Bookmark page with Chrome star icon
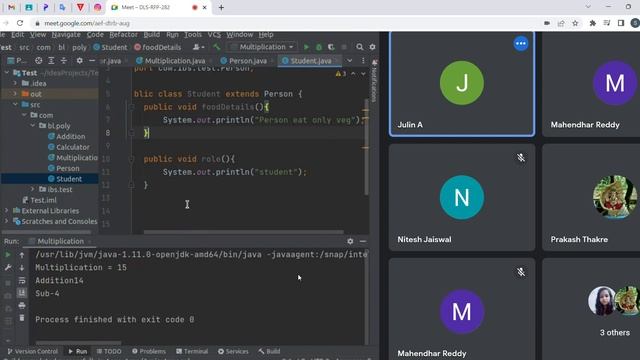Image resolution: width=640 pixels, height=360 pixels. click(x=576, y=23)
